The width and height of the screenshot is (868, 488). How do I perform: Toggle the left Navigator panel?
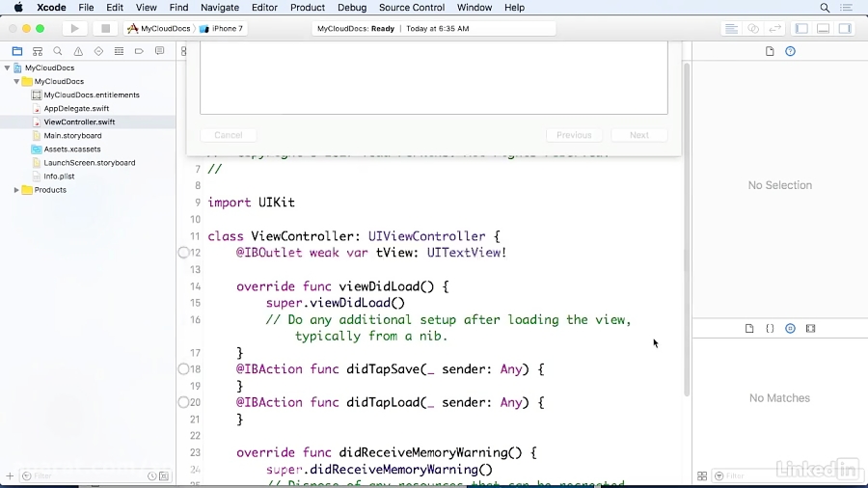point(801,29)
